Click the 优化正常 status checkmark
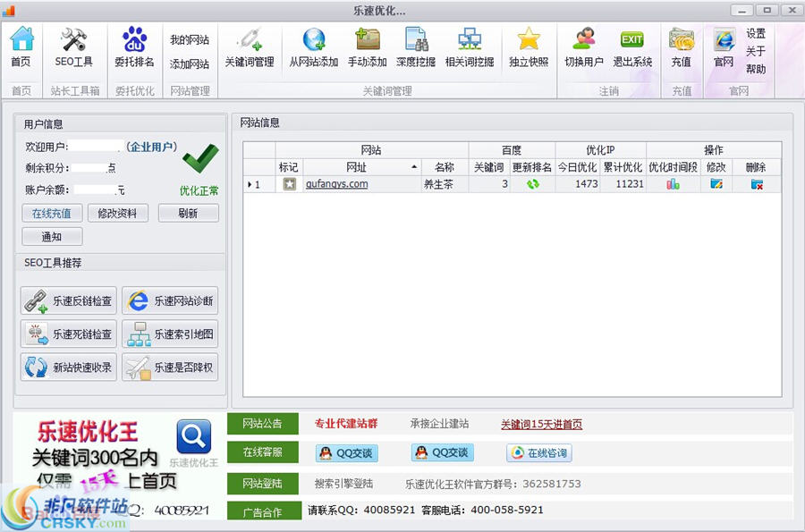Image resolution: width=805 pixels, height=532 pixels. click(200, 159)
